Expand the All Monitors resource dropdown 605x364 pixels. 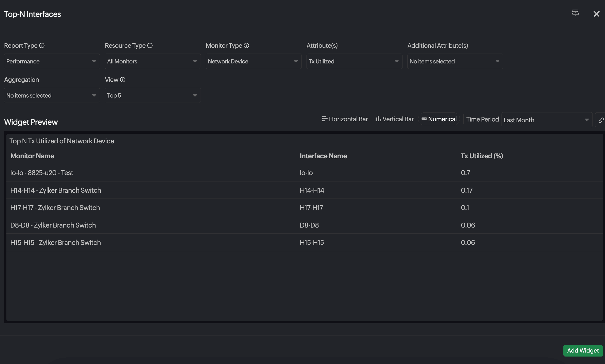[x=153, y=61]
